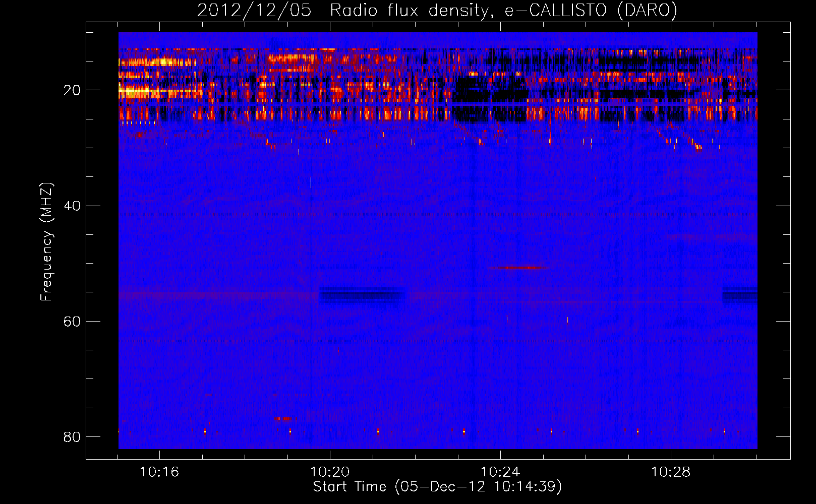Click the 10:24 time tick label
816x504 pixels.
(x=500, y=472)
